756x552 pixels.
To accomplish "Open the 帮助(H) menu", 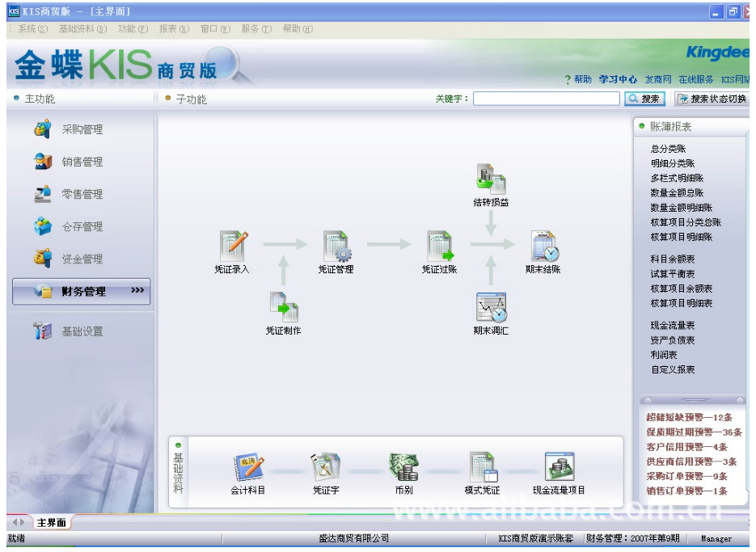I will (298, 29).
